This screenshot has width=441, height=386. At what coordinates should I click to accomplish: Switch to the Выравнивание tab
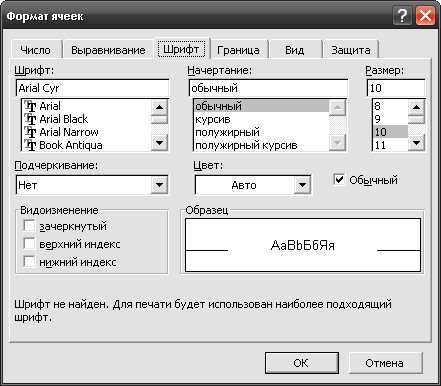108,50
